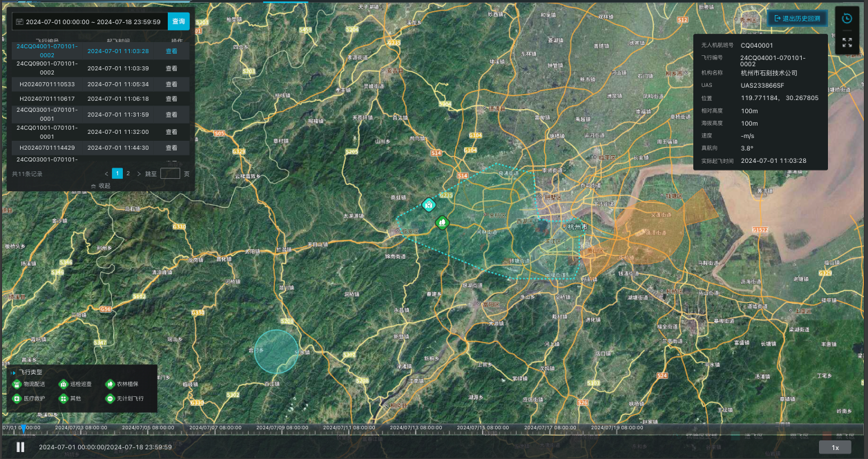Go to page 2 of flight records
The height and width of the screenshot is (459, 868).
(128, 174)
